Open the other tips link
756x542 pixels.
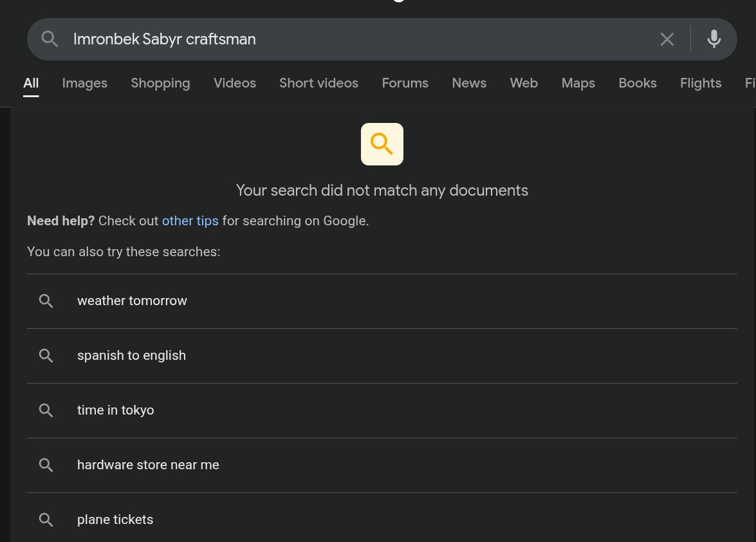click(x=190, y=221)
